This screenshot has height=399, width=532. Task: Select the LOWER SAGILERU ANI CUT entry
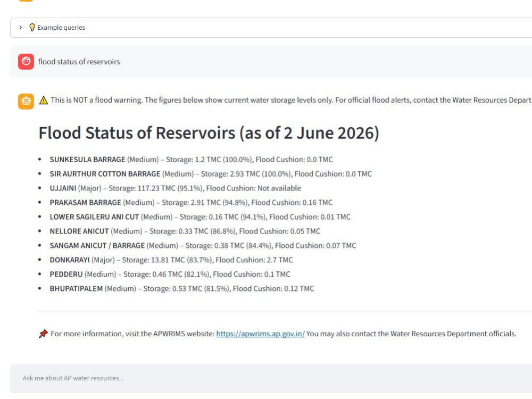(200, 217)
